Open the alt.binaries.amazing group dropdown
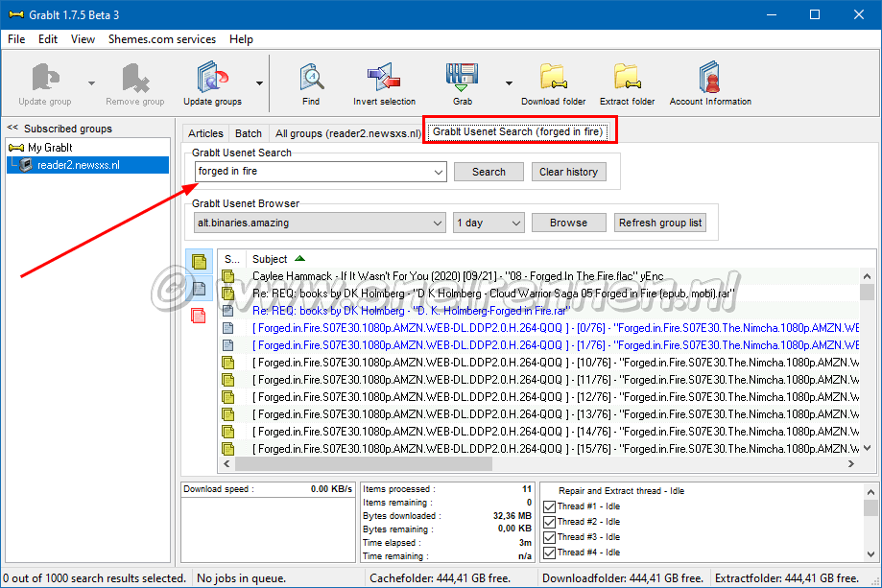This screenshot has height=588, width=882. coord(438,223)
